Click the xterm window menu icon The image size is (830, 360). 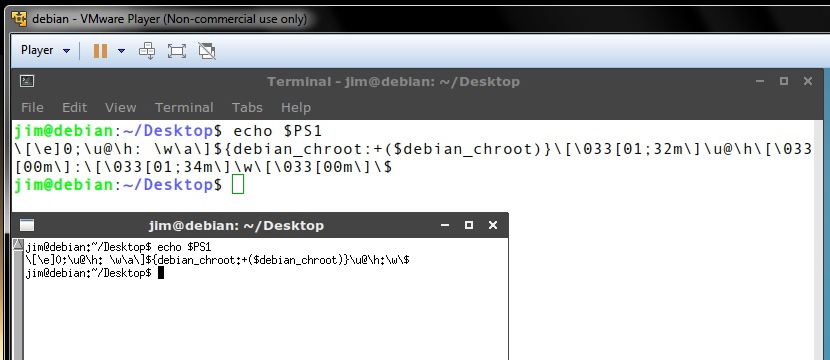pos(26,225)
